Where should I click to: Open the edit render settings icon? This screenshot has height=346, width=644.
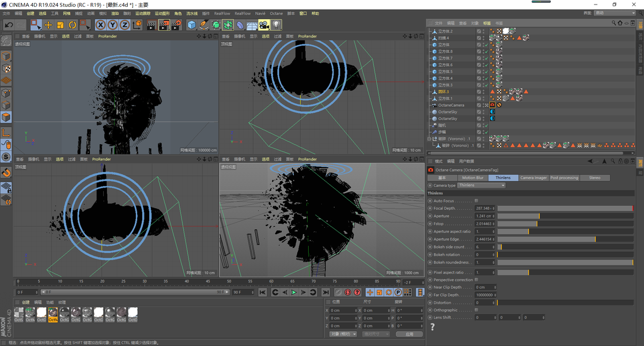pyautogui.click(x=176, y=25)
